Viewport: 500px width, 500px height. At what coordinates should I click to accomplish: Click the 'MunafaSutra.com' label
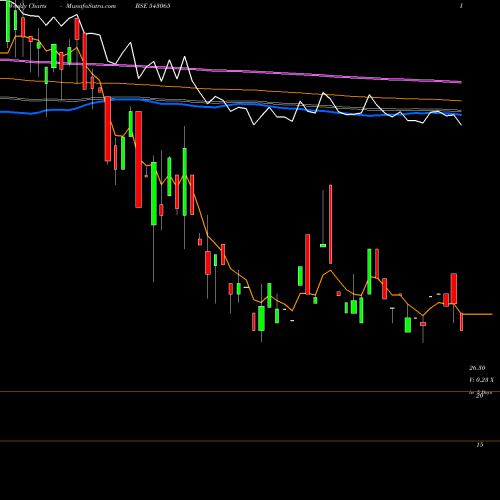click(91, 6)
